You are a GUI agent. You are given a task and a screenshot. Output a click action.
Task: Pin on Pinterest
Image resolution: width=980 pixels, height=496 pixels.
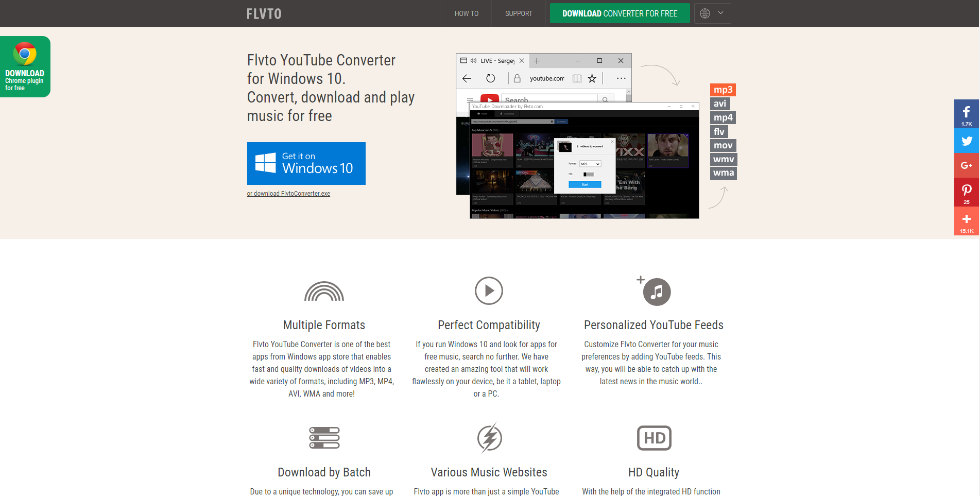(x=967, y=192)
